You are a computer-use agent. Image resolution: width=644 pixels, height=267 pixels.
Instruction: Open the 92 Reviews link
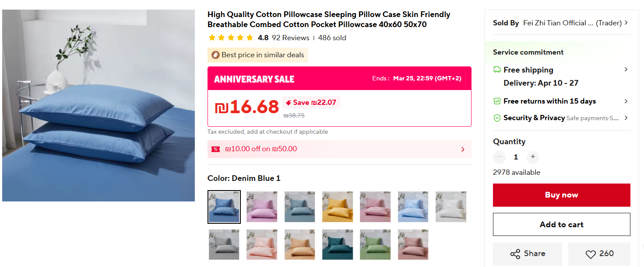[x=290, y=38]
